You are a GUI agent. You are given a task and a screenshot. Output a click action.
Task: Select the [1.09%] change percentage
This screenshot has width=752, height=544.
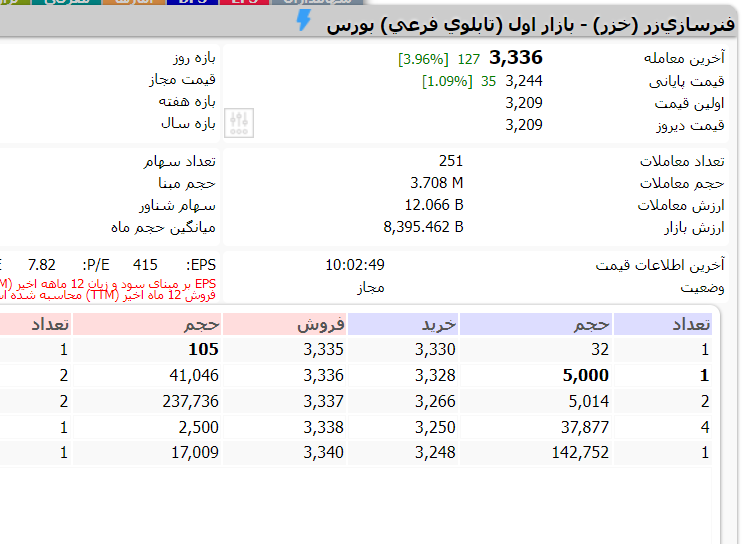(447, 81)
